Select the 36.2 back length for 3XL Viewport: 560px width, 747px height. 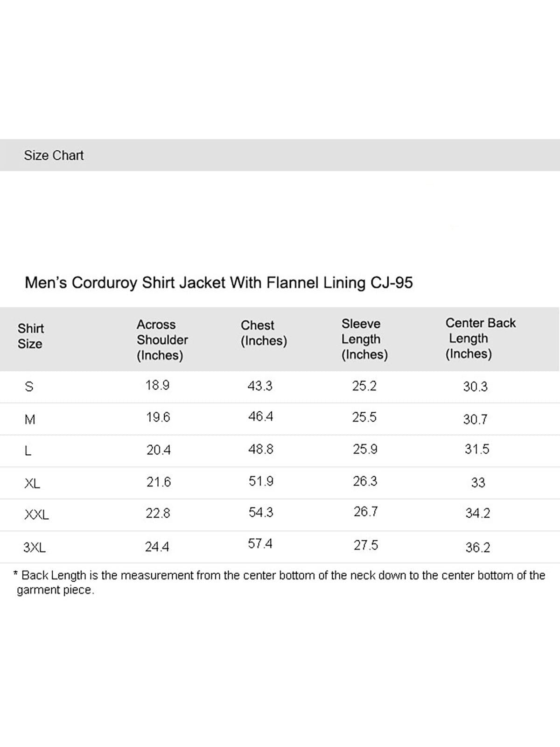(477, 547)
